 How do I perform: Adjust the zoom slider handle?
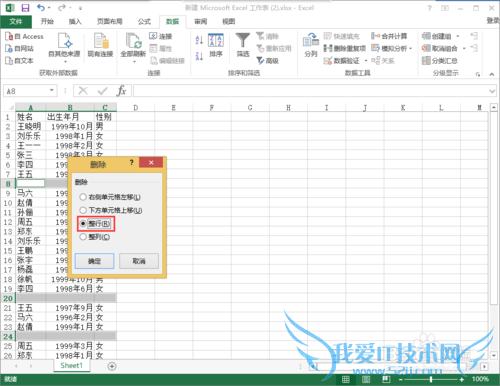click(x=431, y=379)
